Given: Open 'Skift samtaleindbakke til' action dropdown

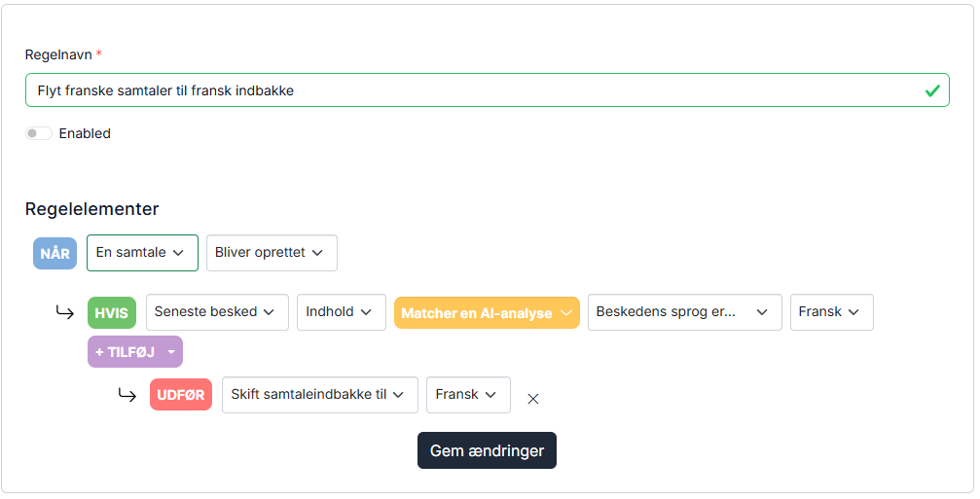Looking at the screenshot, I should pos(320,395).
